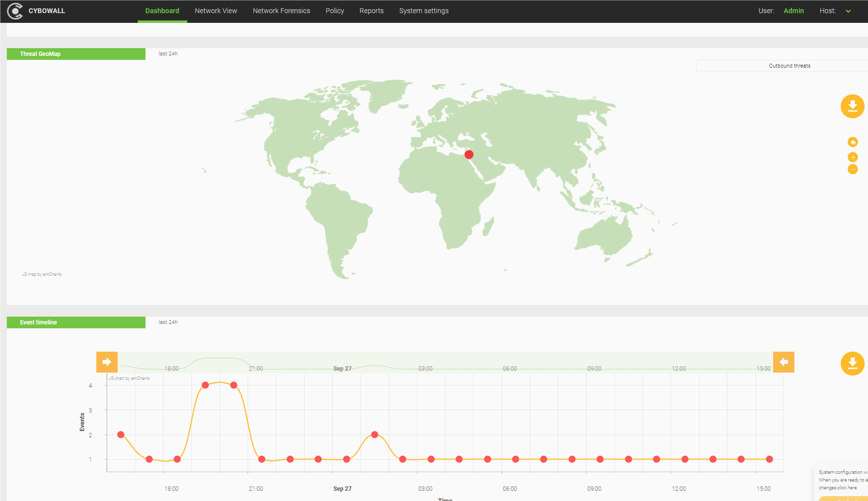
Task: Select the second peak point at 4 events
Action: point(234,385)
